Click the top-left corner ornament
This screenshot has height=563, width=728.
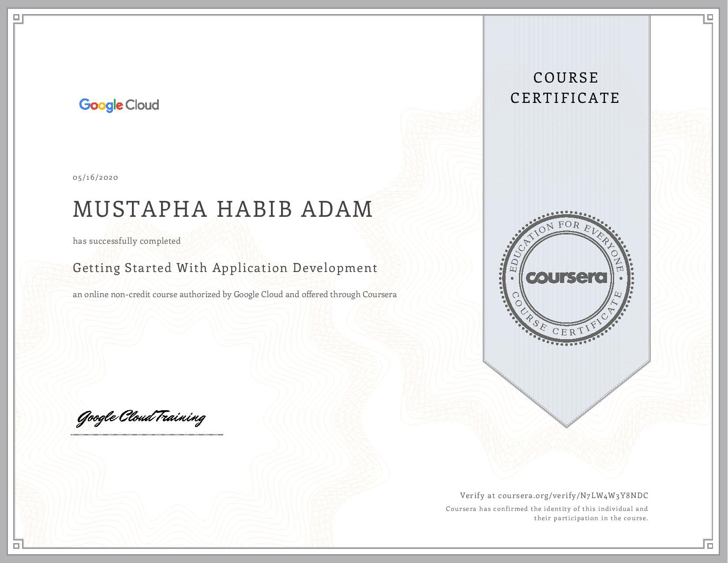pos(18,19)
